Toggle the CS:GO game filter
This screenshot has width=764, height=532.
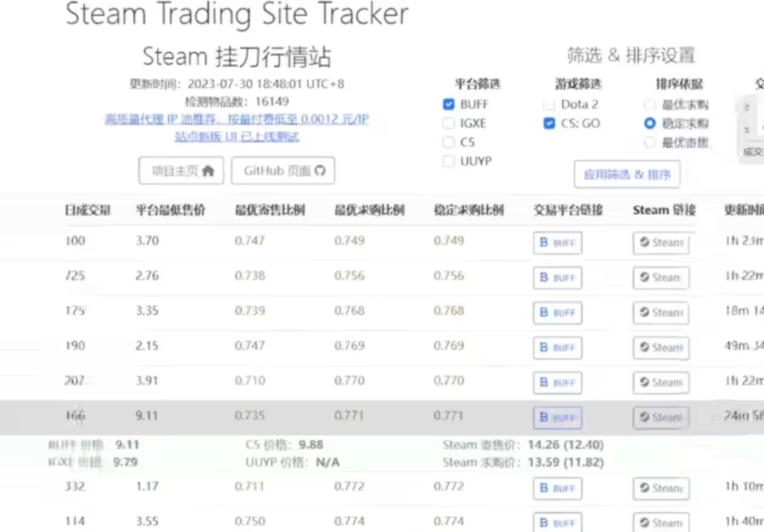[549, 123]
